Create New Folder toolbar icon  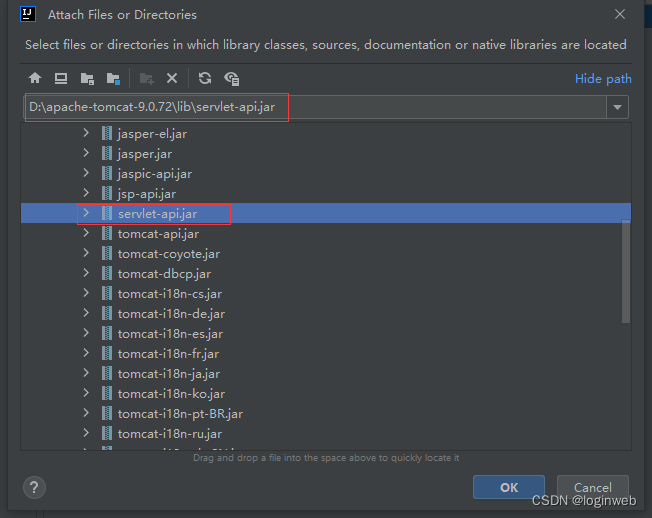tap(146, 78)
